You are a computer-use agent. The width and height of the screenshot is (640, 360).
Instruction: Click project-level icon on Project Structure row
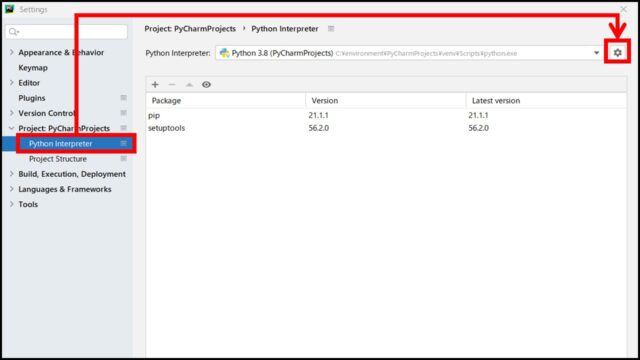(123, 158)
